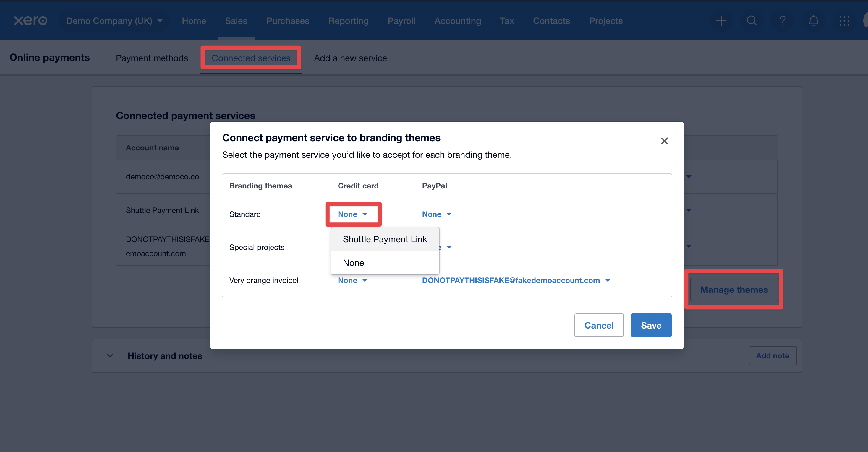
Task: Open the plus quick-create icon
Action: coord(721,21)
